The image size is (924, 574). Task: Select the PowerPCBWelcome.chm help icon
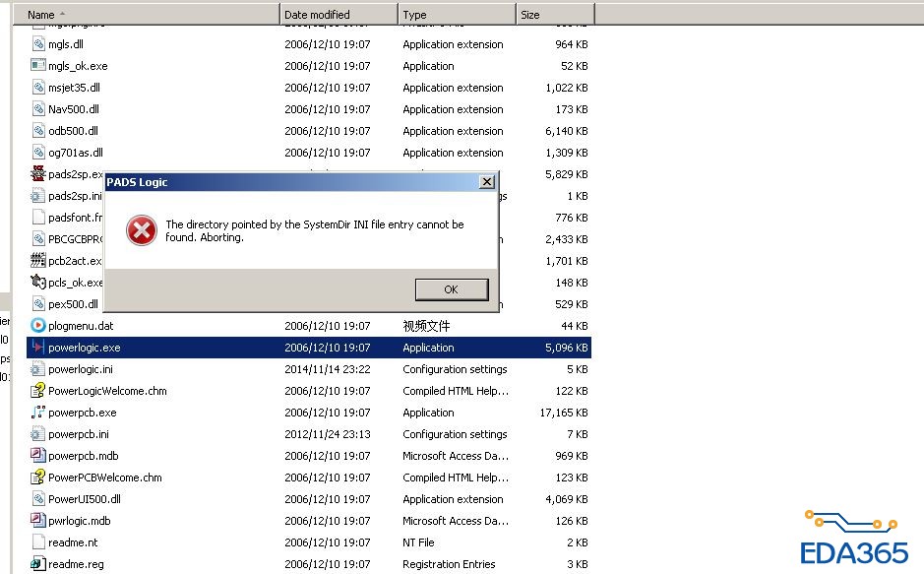point(38,478)
